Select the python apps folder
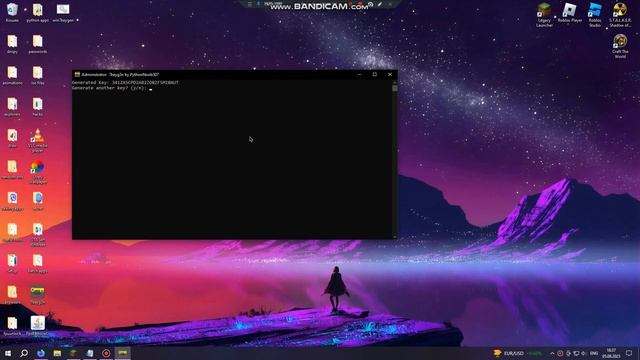This screenshot has width=640, height=360. coord(38,12)
